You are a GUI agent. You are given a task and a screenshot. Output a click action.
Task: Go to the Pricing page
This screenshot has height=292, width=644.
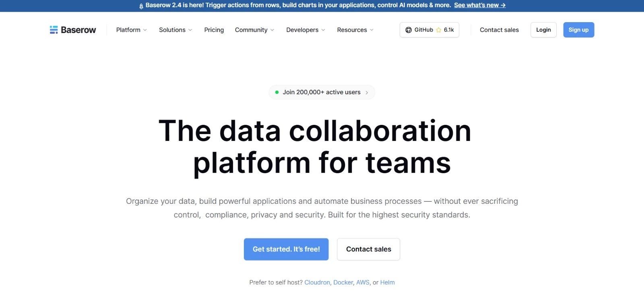(214, 30)
